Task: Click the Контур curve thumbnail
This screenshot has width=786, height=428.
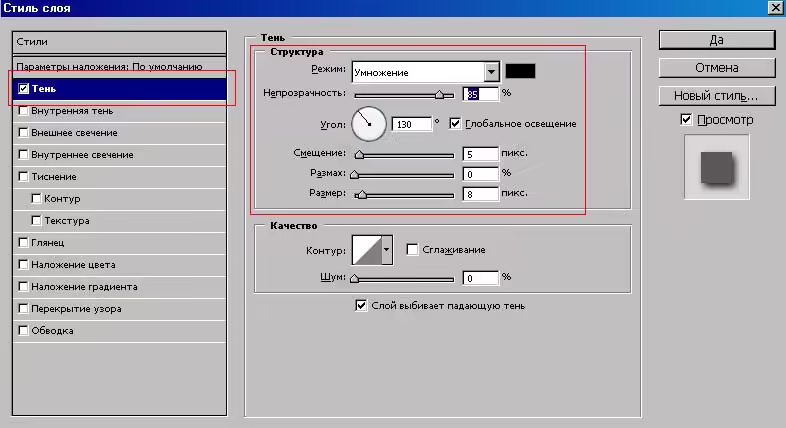Action: click(367, 250)
